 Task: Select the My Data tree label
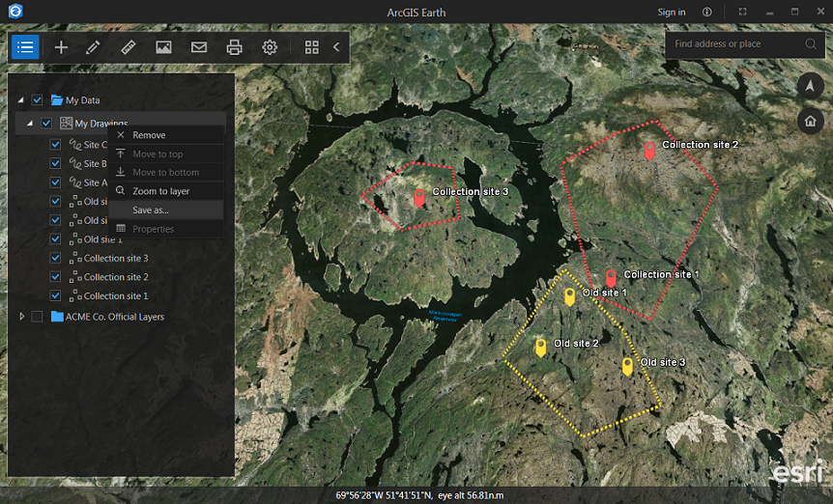tap(82, 100)
